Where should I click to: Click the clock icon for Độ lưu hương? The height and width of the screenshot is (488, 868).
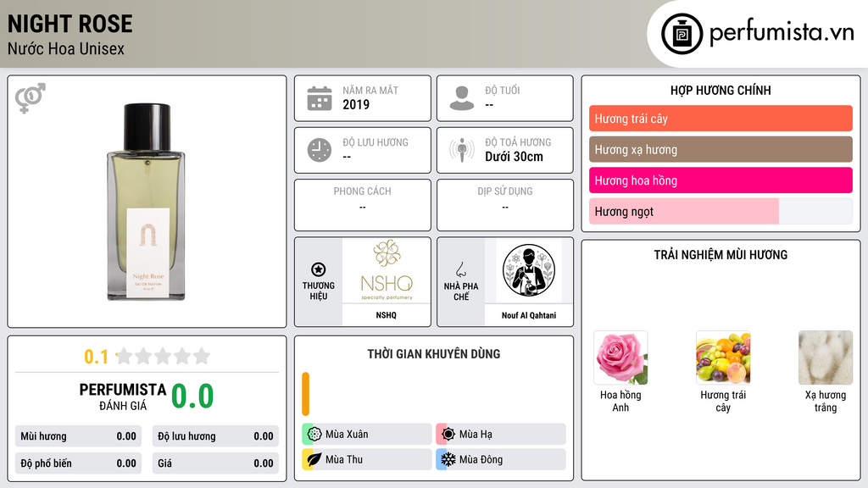click(320, 150)
